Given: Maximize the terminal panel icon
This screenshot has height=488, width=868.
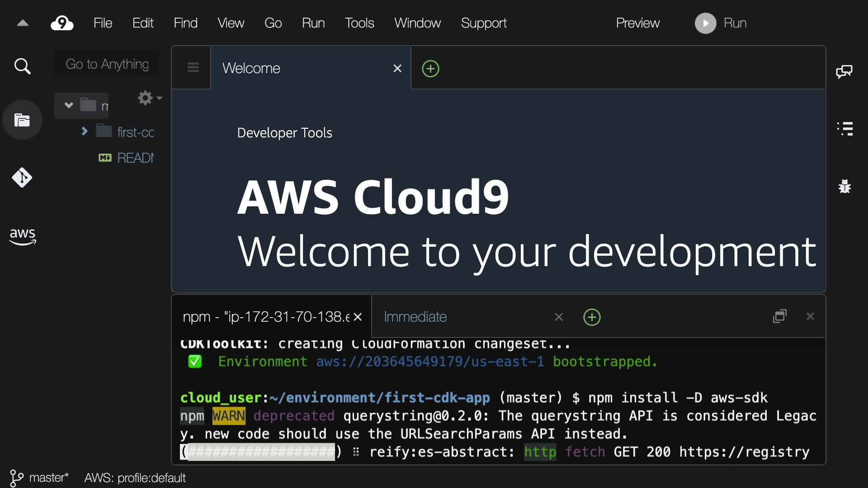Looking at the screenshot, I should [x=780, y=316].
